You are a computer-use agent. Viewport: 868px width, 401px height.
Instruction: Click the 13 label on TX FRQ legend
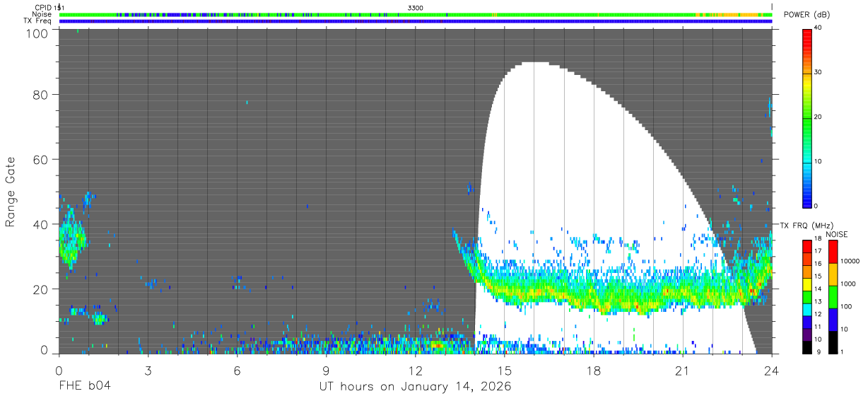click(816, 302)
